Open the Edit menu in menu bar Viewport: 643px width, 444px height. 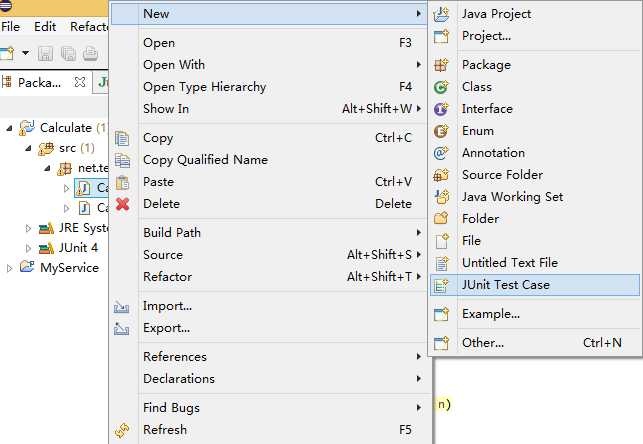coord(45,27)
